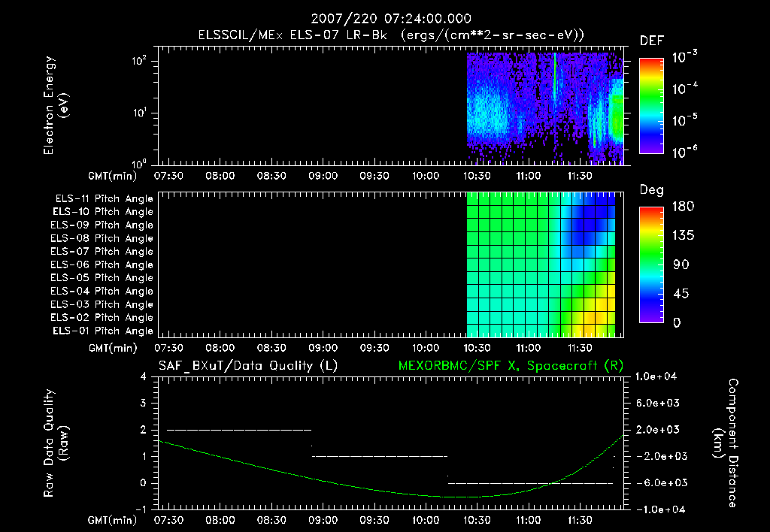Click the Deg label above the pitch scale
The width and height of the screenshot is (770, 532).
tap(652, 190)
